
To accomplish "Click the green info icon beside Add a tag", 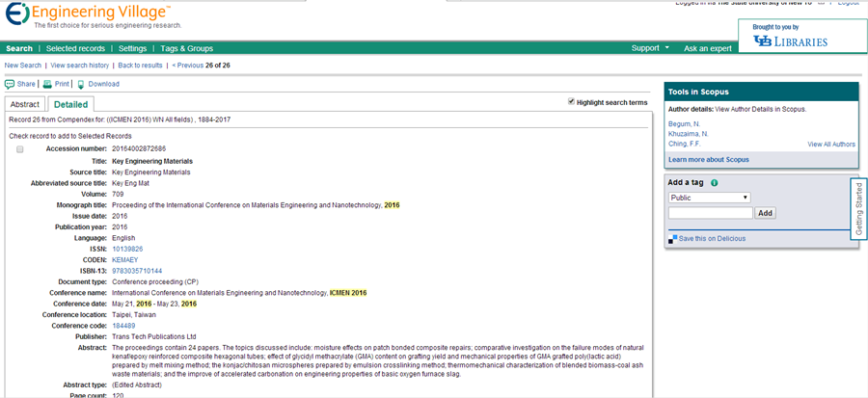I will click(x=714, y=183).
